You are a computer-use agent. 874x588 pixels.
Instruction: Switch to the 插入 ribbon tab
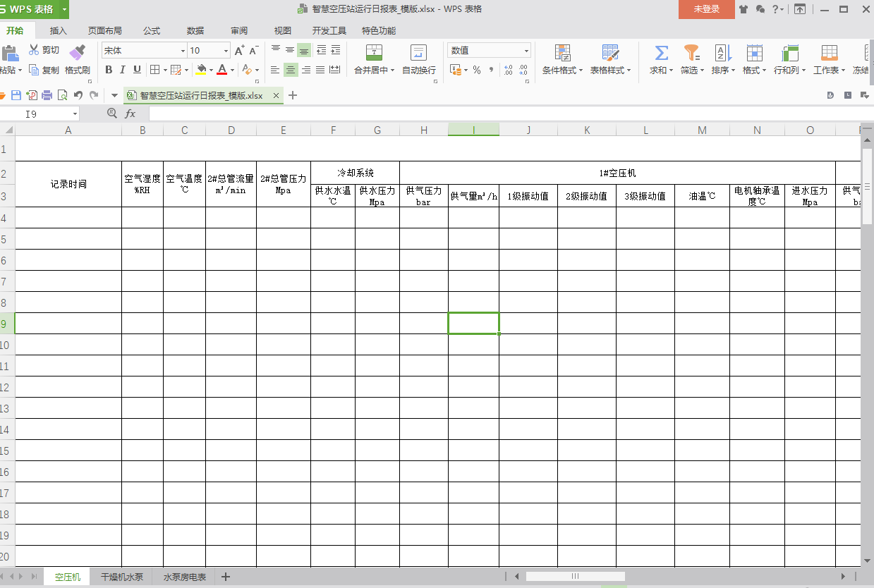point(57,31)
